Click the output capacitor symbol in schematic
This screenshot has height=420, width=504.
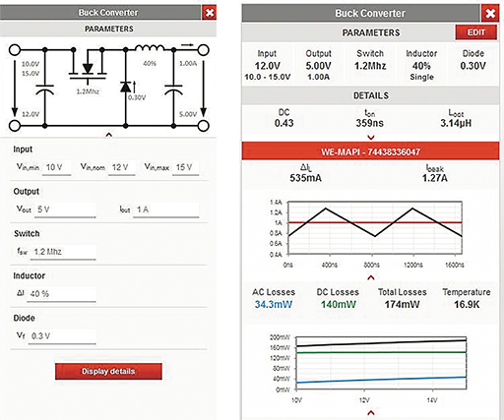(173, 90)
